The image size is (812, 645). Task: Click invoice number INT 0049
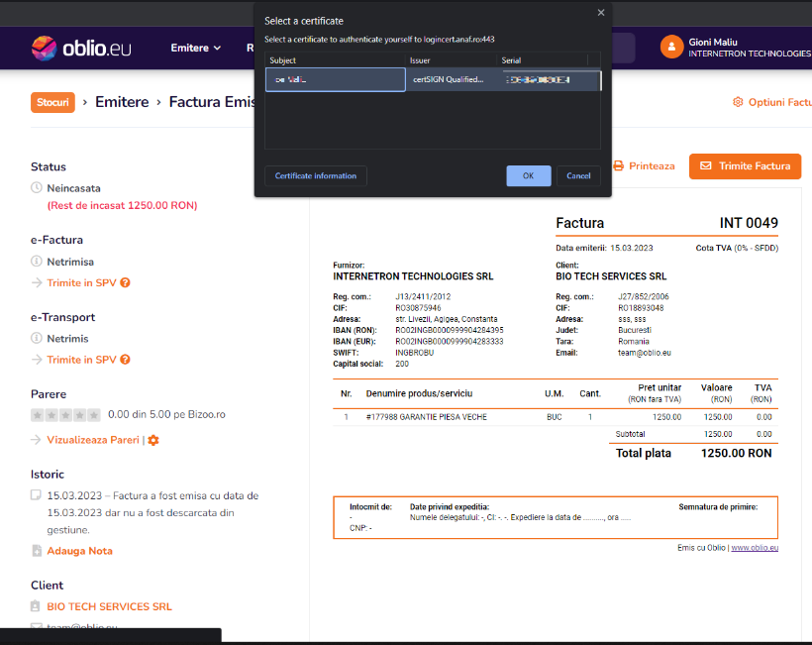pyautogui.click(x=749, y=223)
